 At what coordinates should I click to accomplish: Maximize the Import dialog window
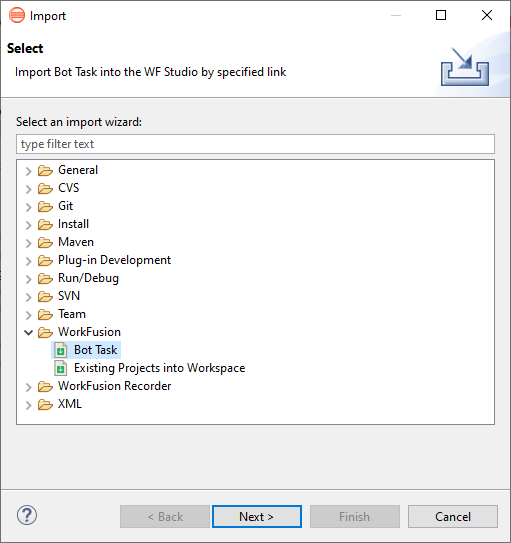(x=441, y=15)
